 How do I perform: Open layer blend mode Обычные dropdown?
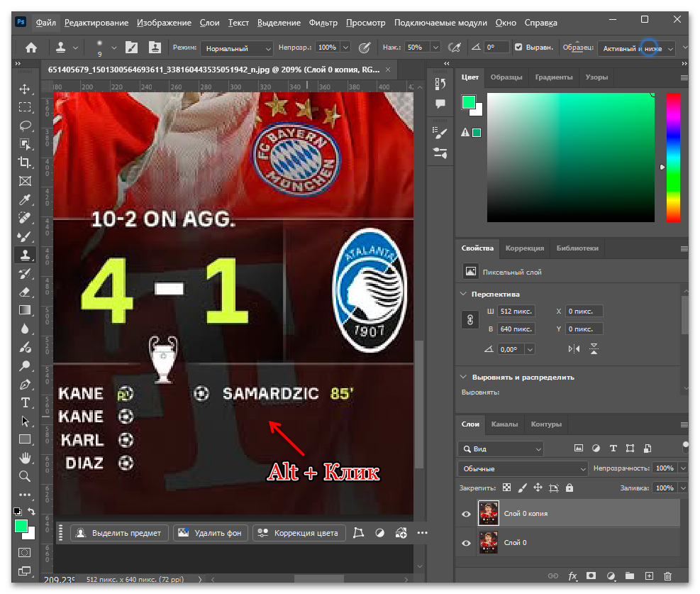pos(523,468)
